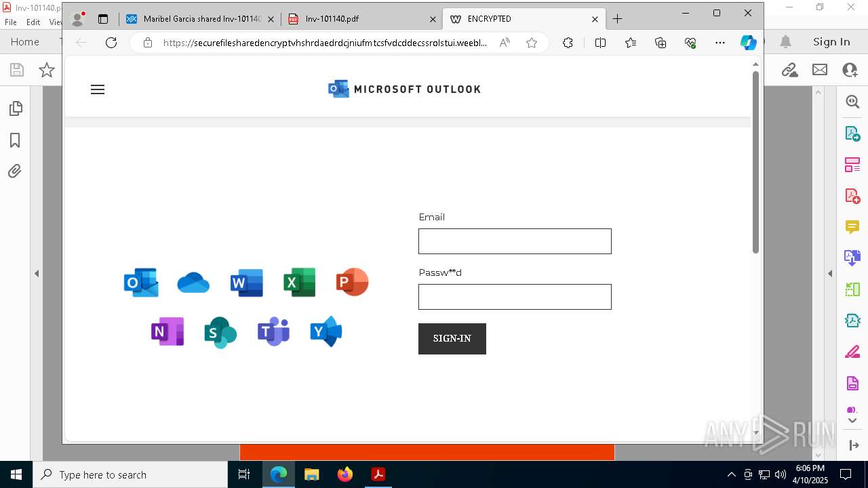Open browser Extensions
The image size is (868, 488).
(568, 43)
